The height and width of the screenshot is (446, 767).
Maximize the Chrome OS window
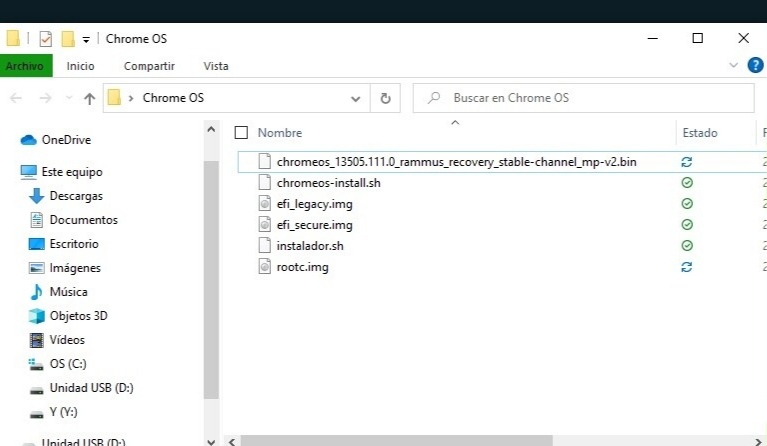(698, 38)
